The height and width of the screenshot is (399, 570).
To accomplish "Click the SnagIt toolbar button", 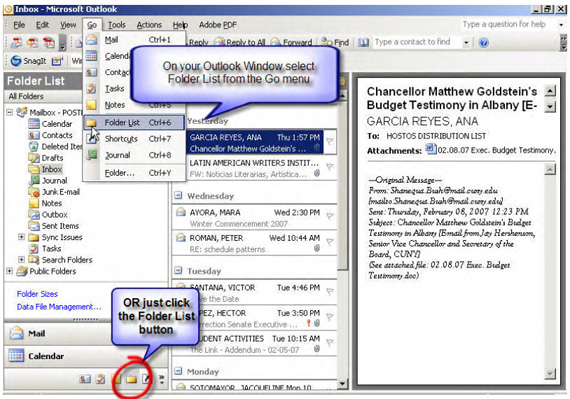I will 28,61.
